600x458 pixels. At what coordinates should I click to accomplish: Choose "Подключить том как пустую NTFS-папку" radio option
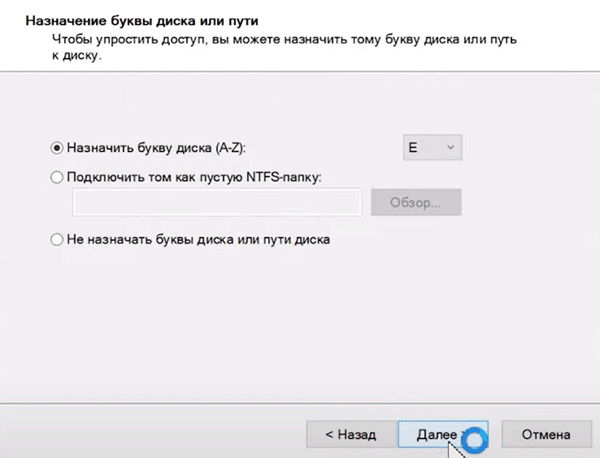[57, 177]
